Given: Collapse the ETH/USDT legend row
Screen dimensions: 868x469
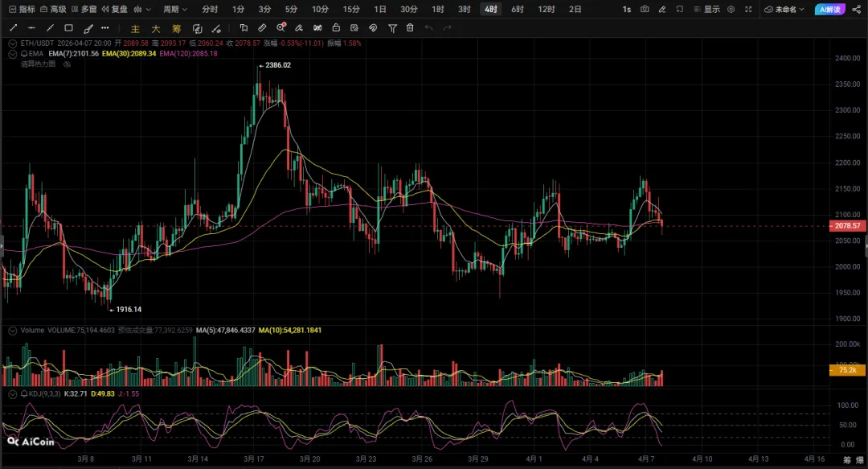Looking at the screenshot, I should (13, 43).
